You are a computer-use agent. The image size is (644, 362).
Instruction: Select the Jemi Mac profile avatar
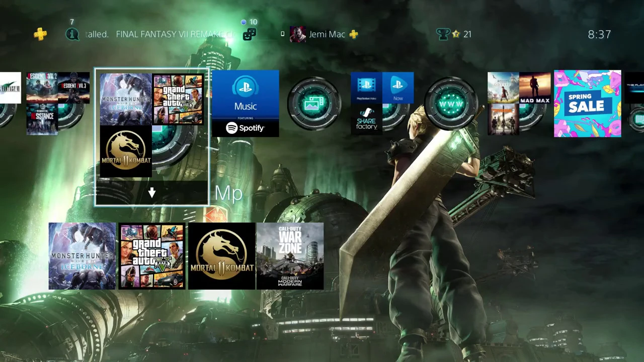click(x=298, y=34)
